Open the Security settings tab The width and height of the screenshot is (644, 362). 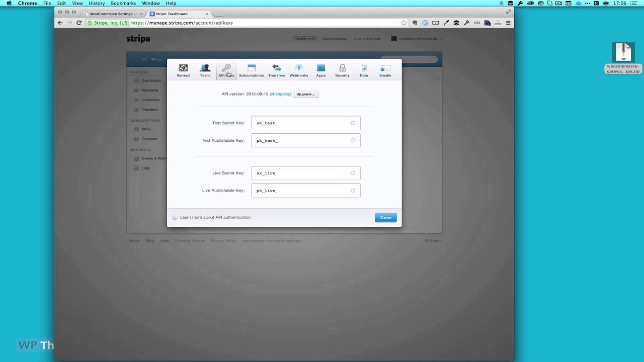342,70
